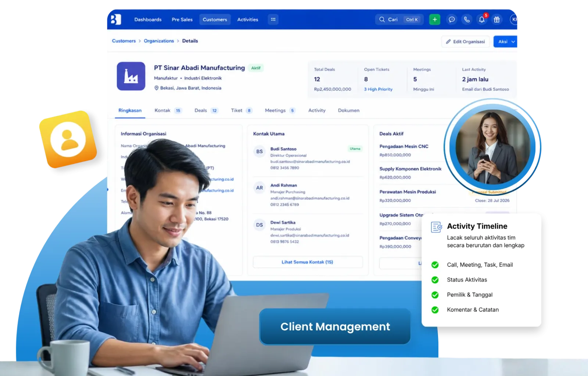The height and width of the screenshot is (376, 588).
Task: Open the user avatar menu
Action: tap(514, 19)
